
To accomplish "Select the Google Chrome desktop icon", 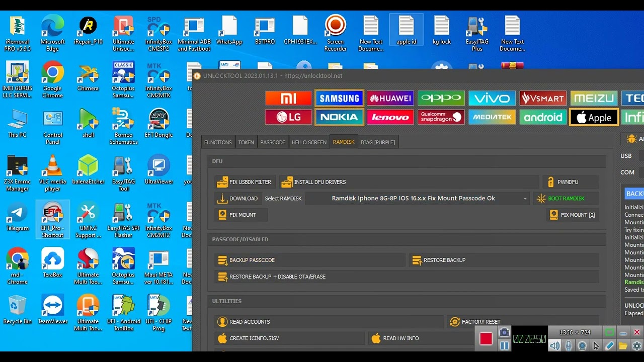I will [x=53, y=80].
